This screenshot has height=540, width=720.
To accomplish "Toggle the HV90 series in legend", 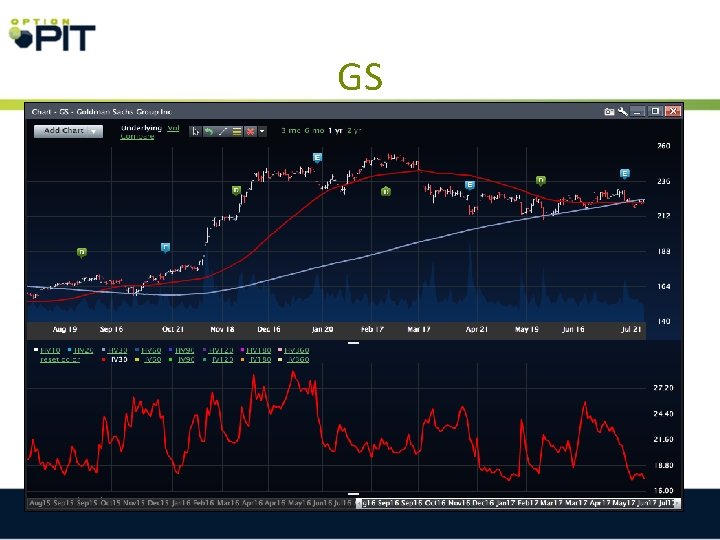I will (185, 350).
